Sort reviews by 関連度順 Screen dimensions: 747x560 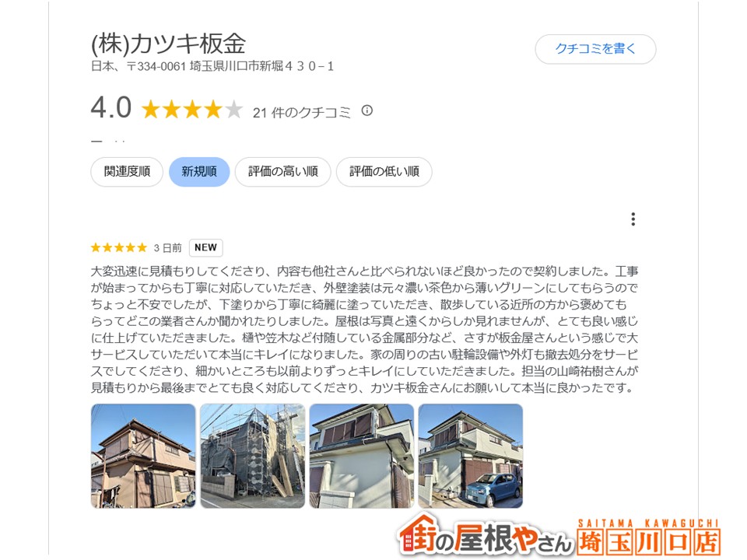[x=127, y=171]
